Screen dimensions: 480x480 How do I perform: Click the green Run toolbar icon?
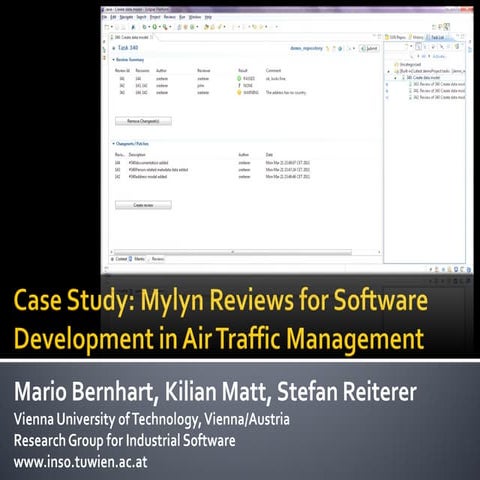155,27
